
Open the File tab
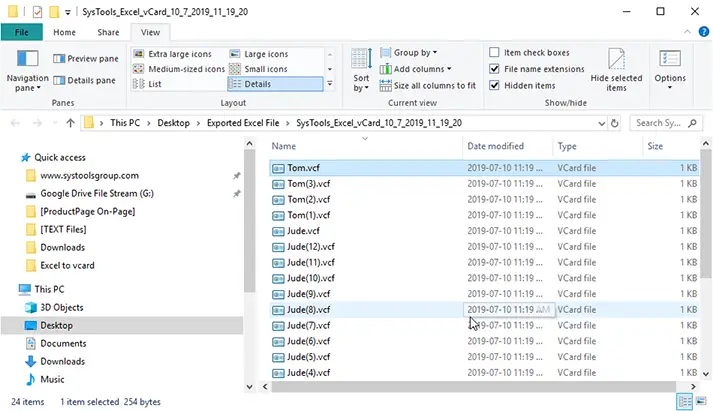21,32
